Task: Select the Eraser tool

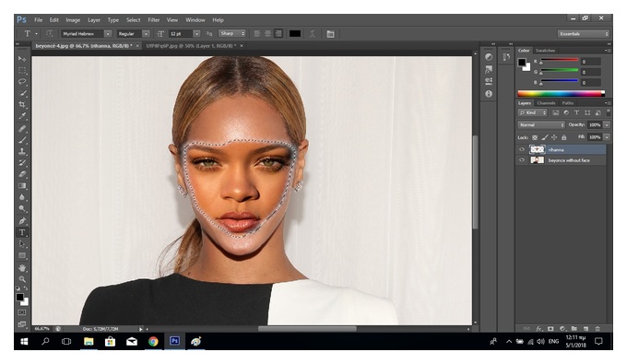Action: click(x=22, y=174)
